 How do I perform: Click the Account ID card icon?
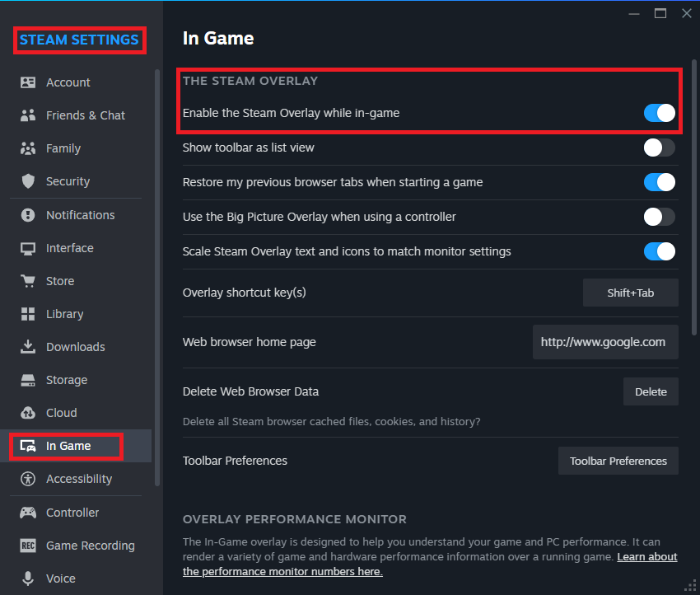click(28, 82)
